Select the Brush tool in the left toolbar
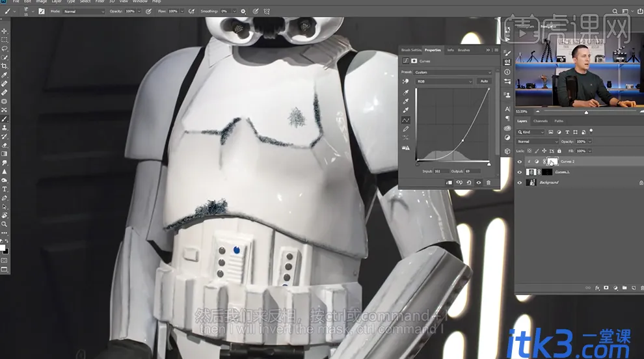This screenshot has height=359, width=644. click(5, 119)
